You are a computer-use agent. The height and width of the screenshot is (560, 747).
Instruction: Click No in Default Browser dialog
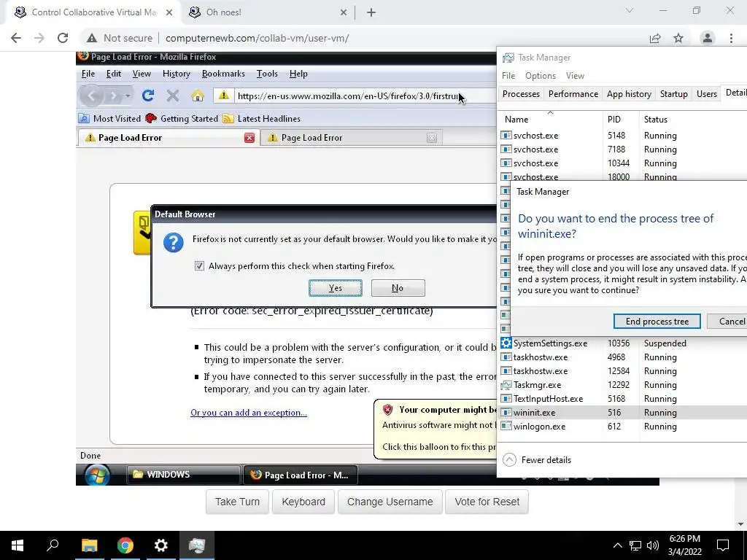click(398, 287)
